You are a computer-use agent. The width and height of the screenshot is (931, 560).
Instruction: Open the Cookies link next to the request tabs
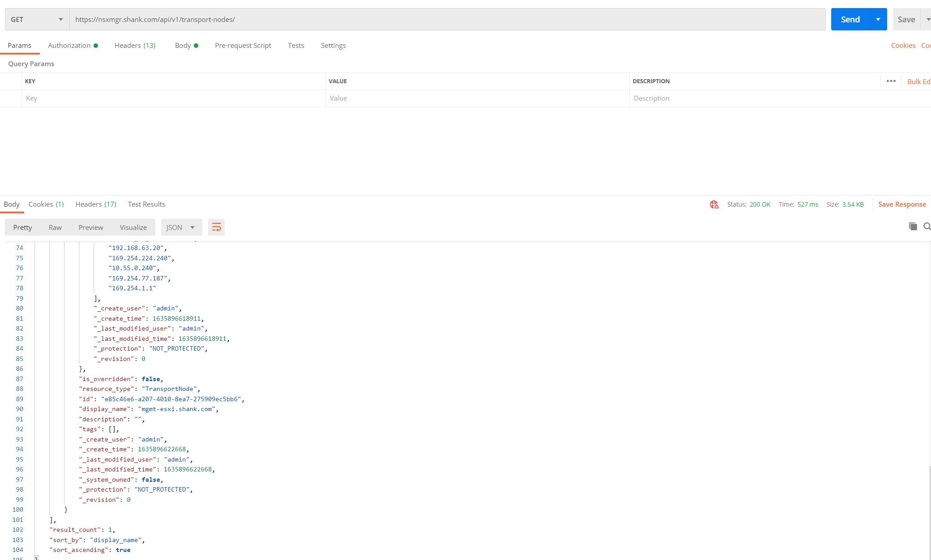tap(903, 46)
